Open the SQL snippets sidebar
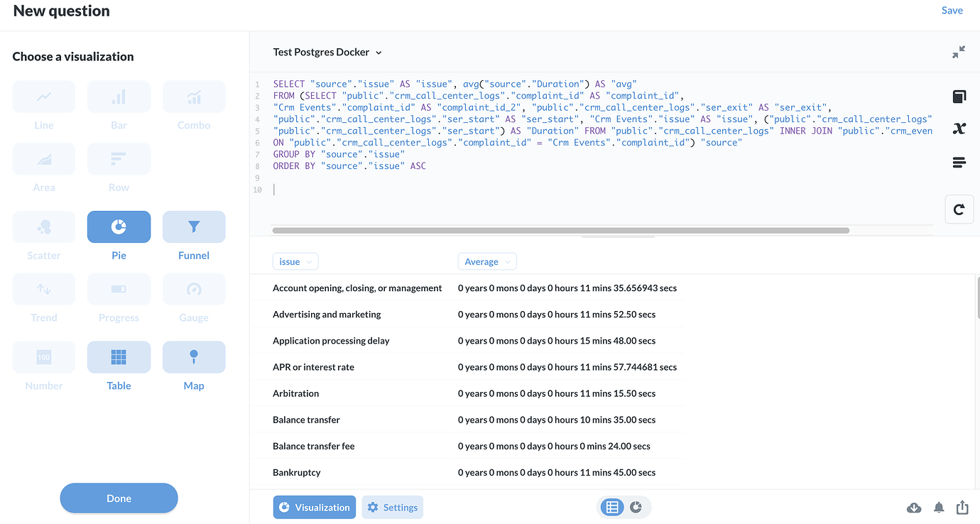The width and height of the screenshot is (980, 524). [959, 162]
